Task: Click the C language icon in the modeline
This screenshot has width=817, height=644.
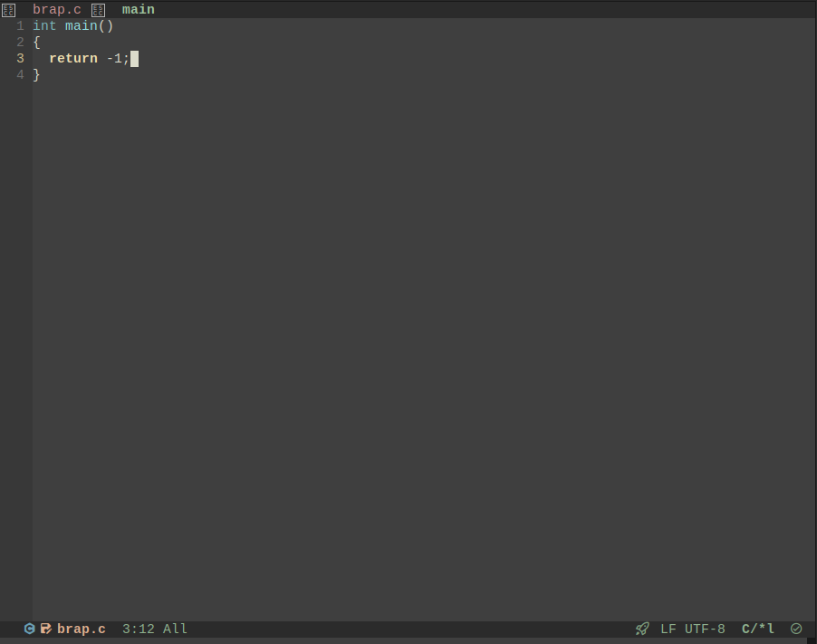Action: pyautogui.click(x=30, y=629)
